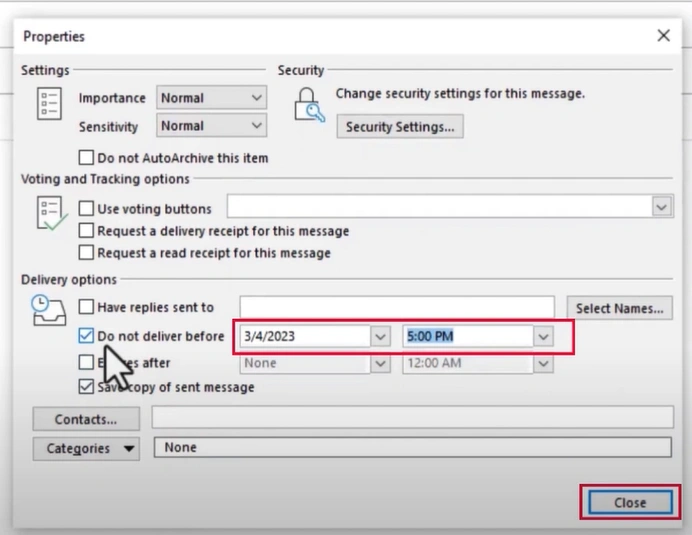The width and height of the screenshot is (692, 535).
Task: Uncheck Do not deliver before
Action: (x=86, y=336)
